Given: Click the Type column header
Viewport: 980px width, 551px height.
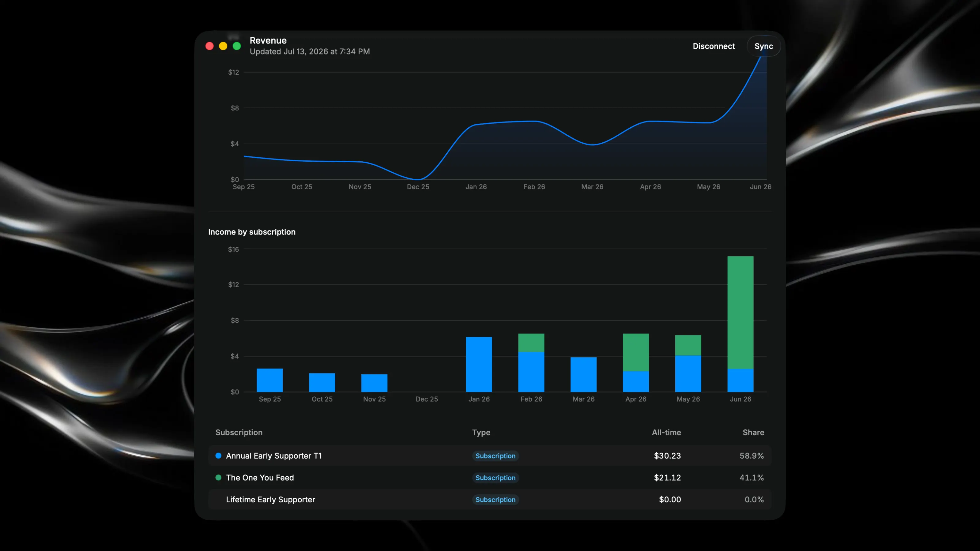Looking at the screenshot, I should (481, 433).
